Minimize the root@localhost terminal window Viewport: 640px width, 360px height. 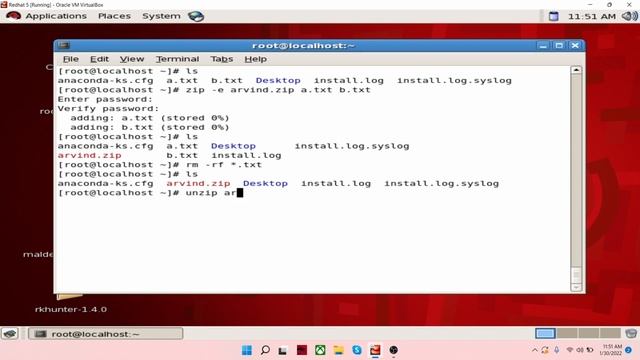[543, 45]
